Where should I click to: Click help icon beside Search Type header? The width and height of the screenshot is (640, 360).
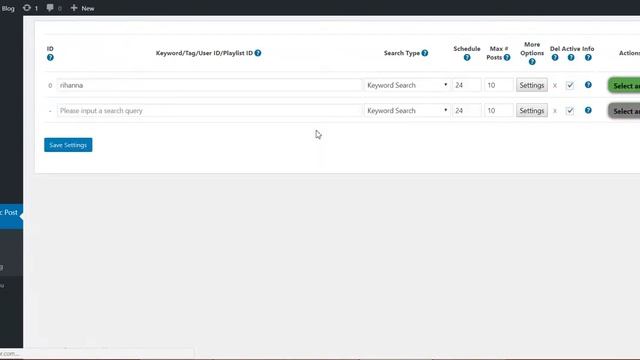tap(425, 53)
